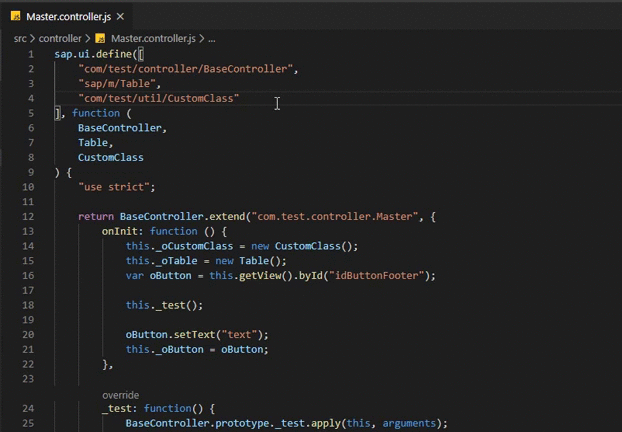This screenshot has width=622, height=432.
Task: Click the "sap/m/Table" string
Action: click(117, 84)
